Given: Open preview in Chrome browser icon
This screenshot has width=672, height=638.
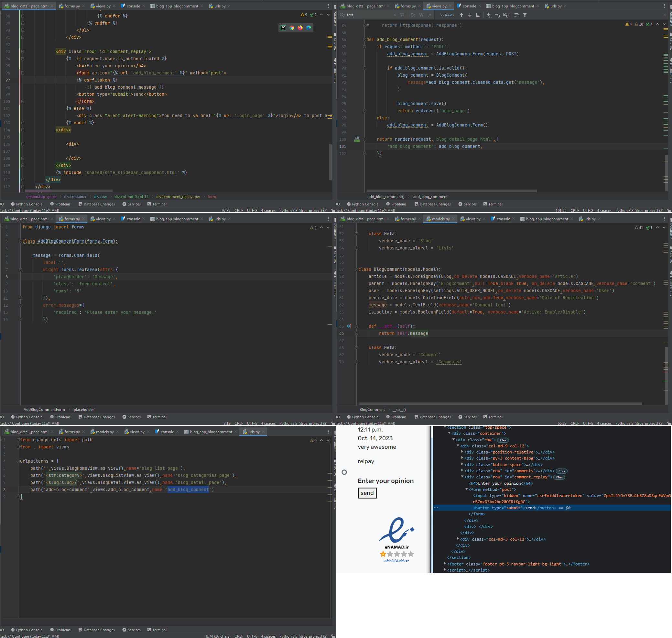Looking at the screenshot, I should tap(292, 28).
